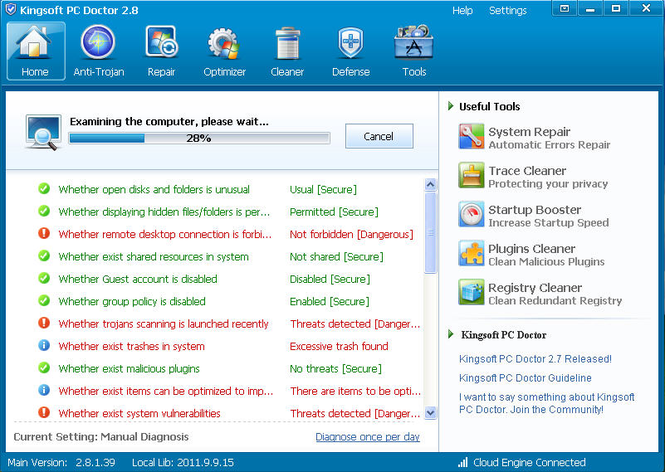Screen dimensions: 665x472
Task: Click the Diagnose once per day link
Action: 367,437
